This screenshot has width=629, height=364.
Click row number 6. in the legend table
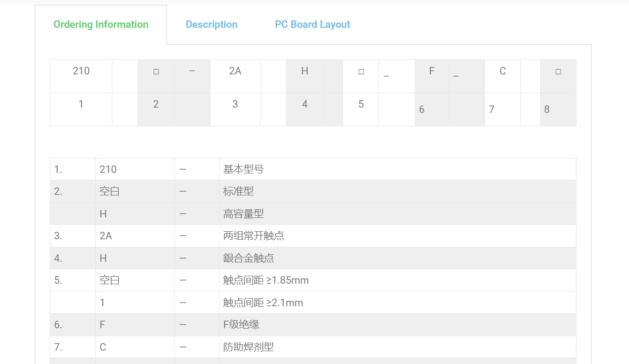[58, 325]
